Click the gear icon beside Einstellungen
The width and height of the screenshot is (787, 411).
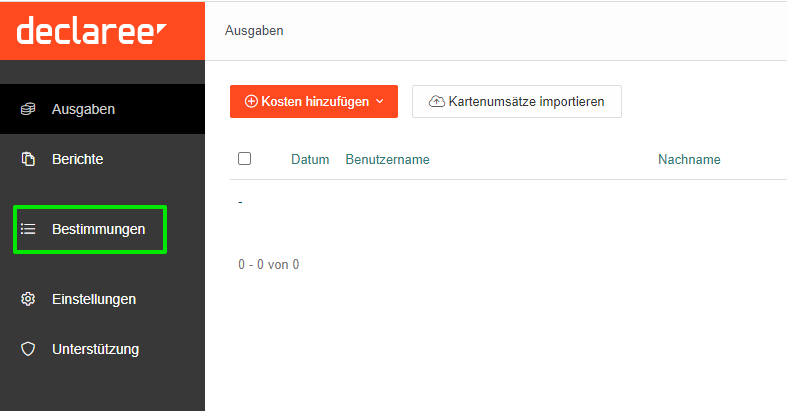point(28,299)
